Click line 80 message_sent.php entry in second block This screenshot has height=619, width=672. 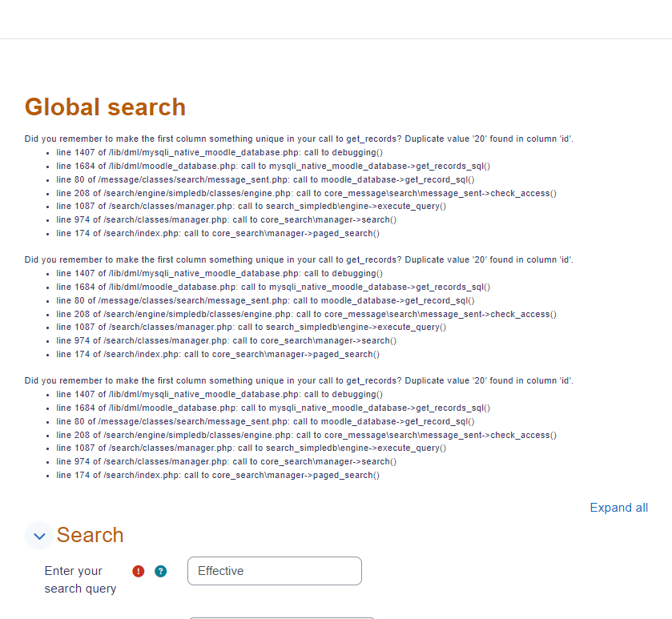(x=265, y=301)
